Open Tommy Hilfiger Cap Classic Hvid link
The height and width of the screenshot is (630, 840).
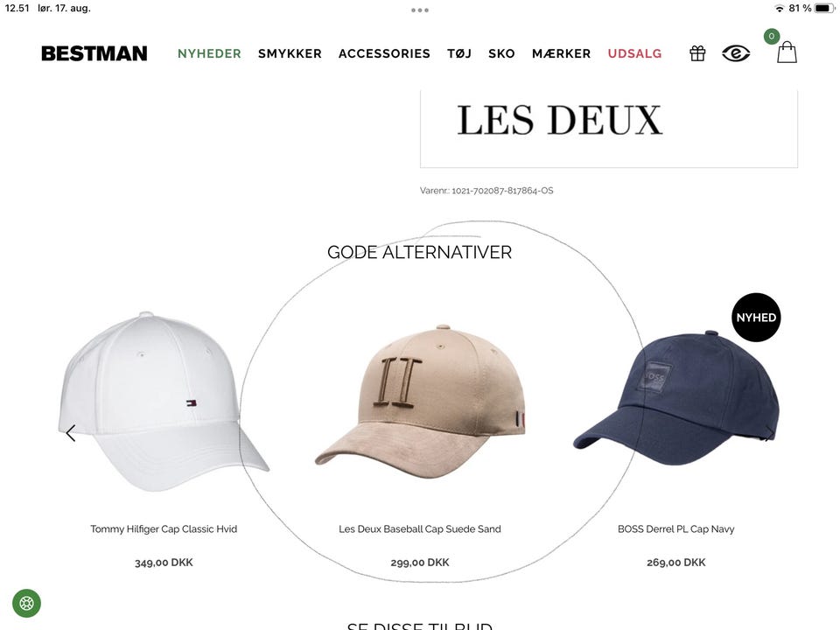pyautogui.click(x=164, y=528)
